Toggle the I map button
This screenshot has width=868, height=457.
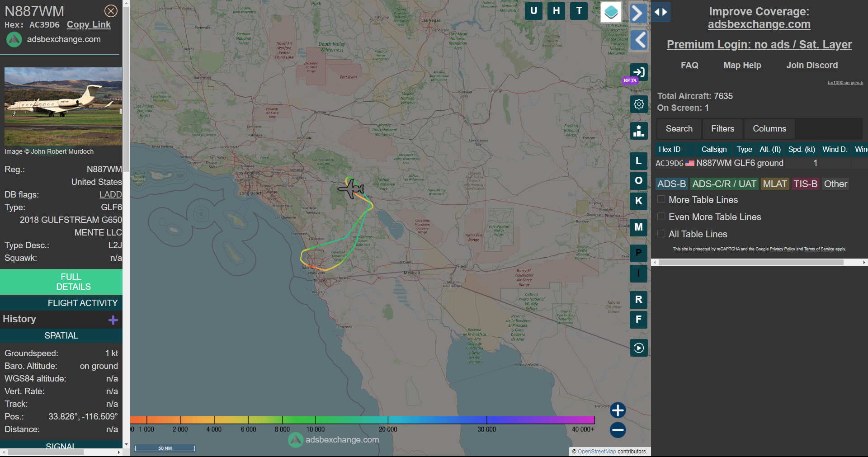click(x=638, y=273)
